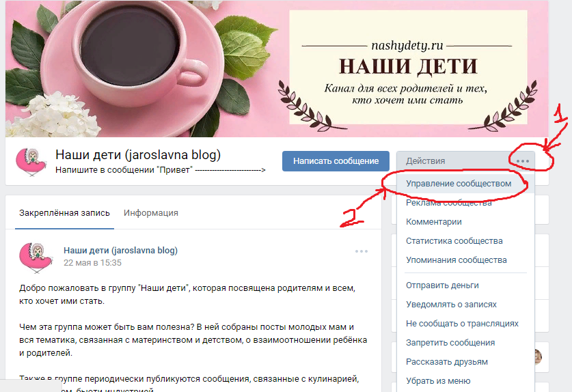Switch to the Информация tab

click(150, 213)
